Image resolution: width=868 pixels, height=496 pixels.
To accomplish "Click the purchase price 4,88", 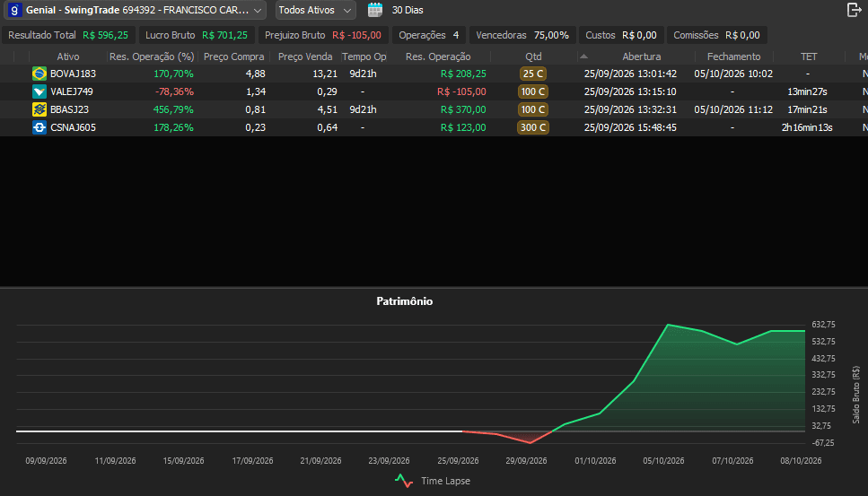I will tap(255, 74).
